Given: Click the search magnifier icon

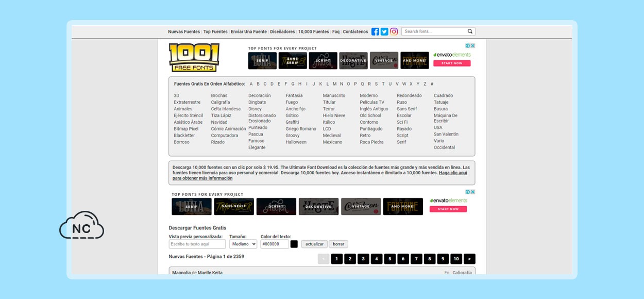Looking at the screenshot, I should click(470, 31).
